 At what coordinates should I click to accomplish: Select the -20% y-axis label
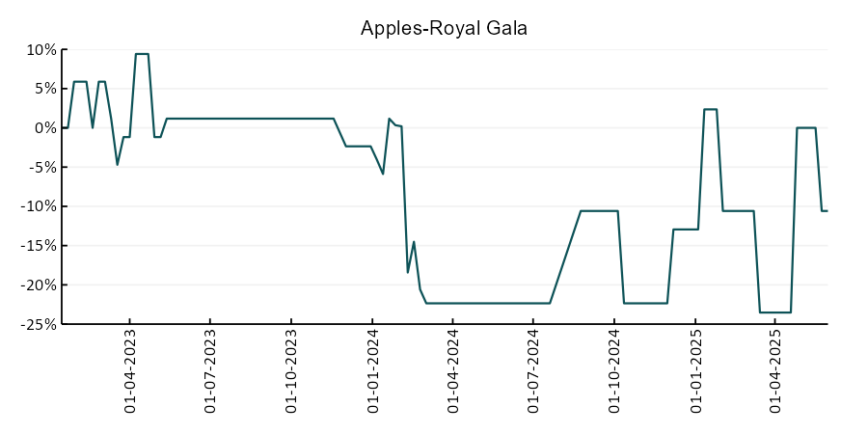[x=40, y=285]
